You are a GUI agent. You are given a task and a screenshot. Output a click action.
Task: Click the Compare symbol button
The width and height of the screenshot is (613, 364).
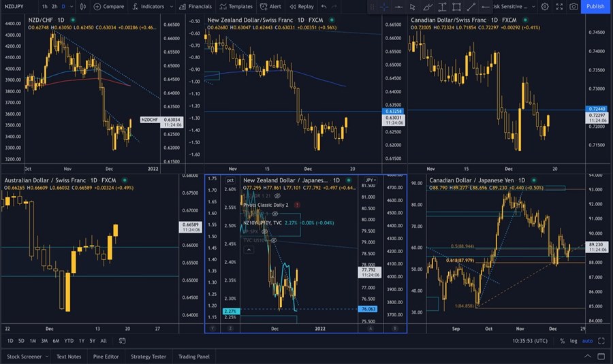click(x=109, y=6)
